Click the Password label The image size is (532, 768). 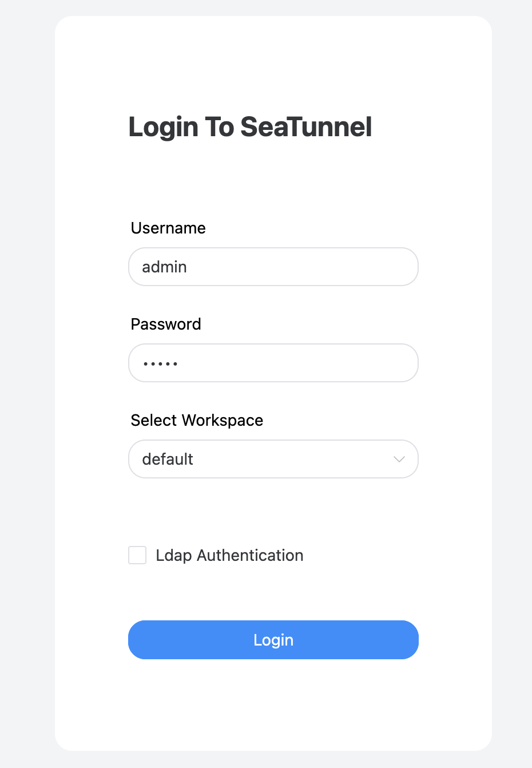tap(165, 324)
